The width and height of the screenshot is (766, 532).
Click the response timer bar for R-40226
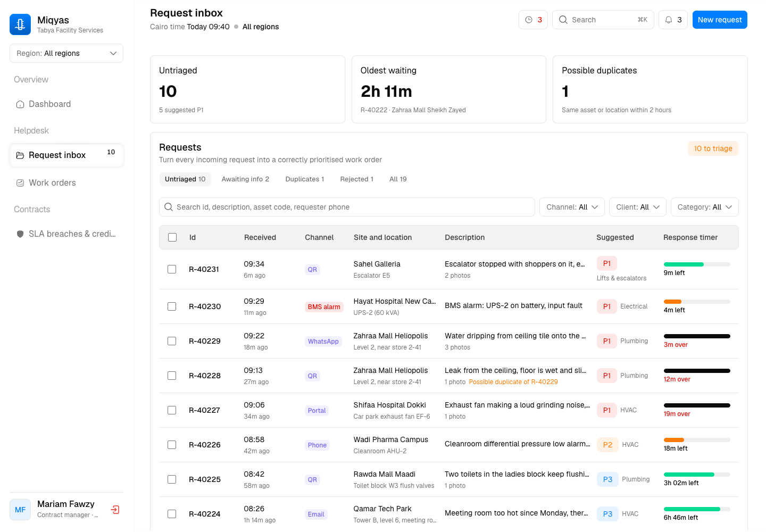point(697,440)
